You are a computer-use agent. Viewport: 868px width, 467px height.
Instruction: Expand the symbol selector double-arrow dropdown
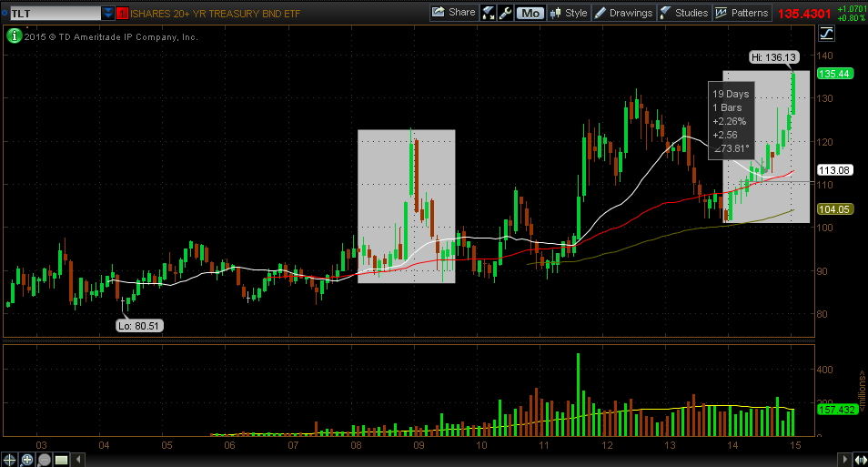(x=108, y=14)
